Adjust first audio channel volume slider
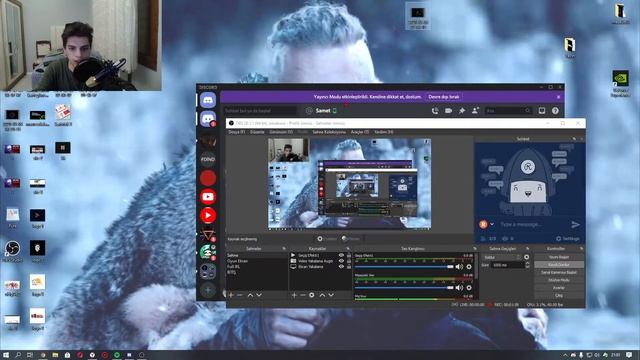This screenshot has height=360, width=640. pos(404,267)
